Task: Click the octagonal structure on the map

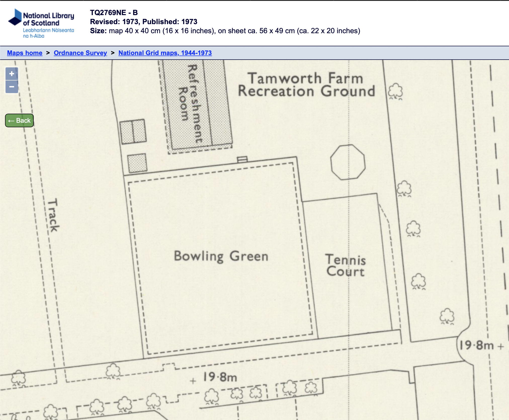Action: pos(348,162)
